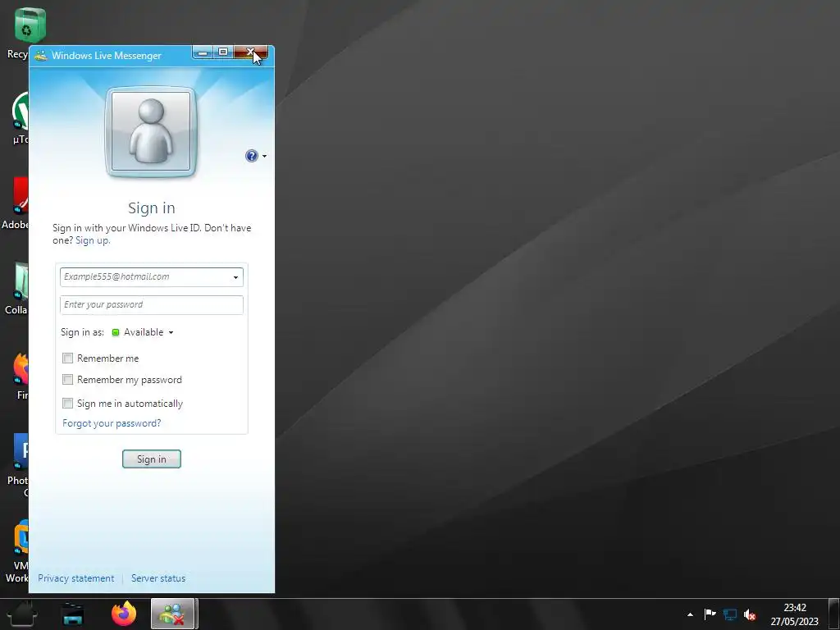The width and height of the screenshot is (840, 630).
Task: Click the green status indicator square
Action: click(115, 333)
